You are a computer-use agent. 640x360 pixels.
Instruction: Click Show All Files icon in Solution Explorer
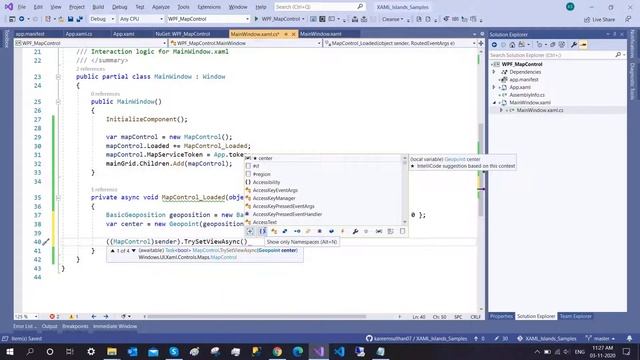(x=562, y=44)
